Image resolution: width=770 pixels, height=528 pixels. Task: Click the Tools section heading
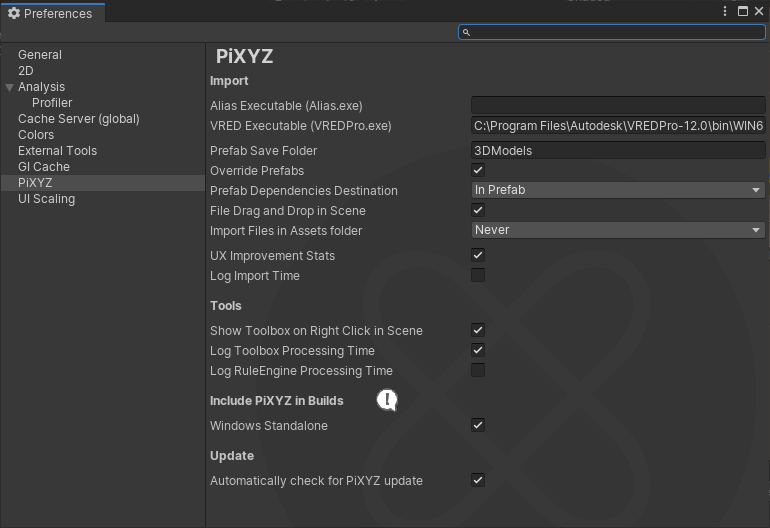point(225,306)
